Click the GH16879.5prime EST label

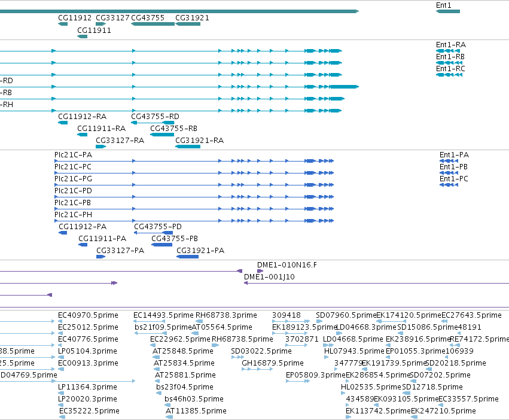point(273,363)
